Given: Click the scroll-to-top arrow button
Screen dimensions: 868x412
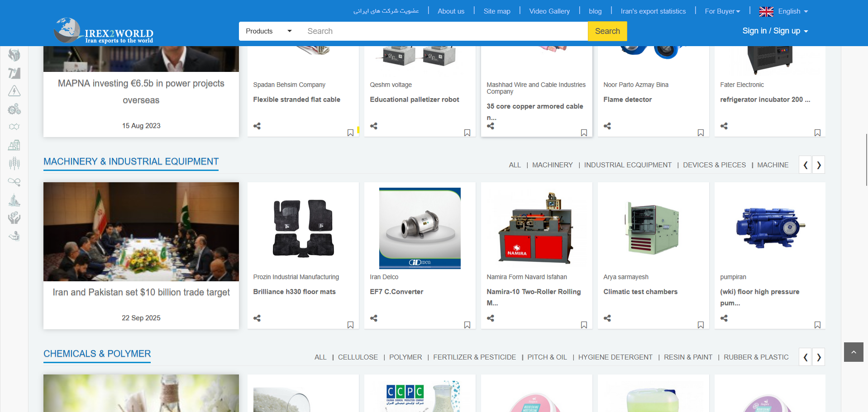Looking at the screenshot, I should (x=854, y=352).
